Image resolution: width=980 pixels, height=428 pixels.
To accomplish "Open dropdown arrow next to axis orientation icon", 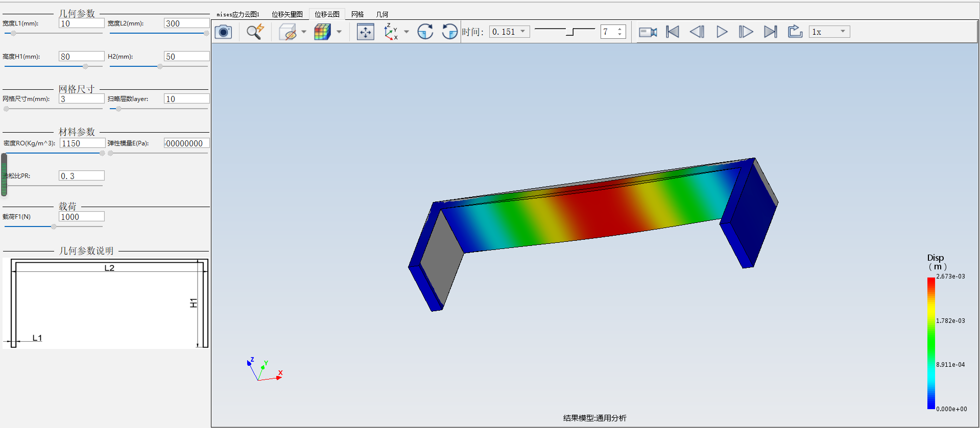I will [x=407, y=32].
